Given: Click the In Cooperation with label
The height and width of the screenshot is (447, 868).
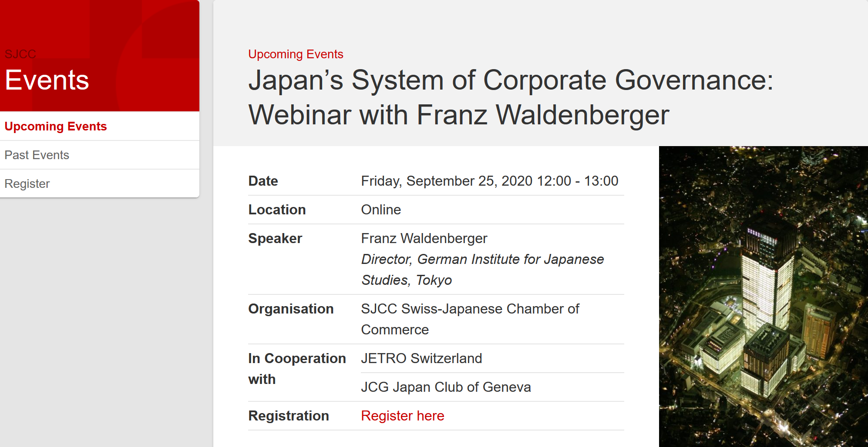Looking at the screenshot, I should pos(296,369).
